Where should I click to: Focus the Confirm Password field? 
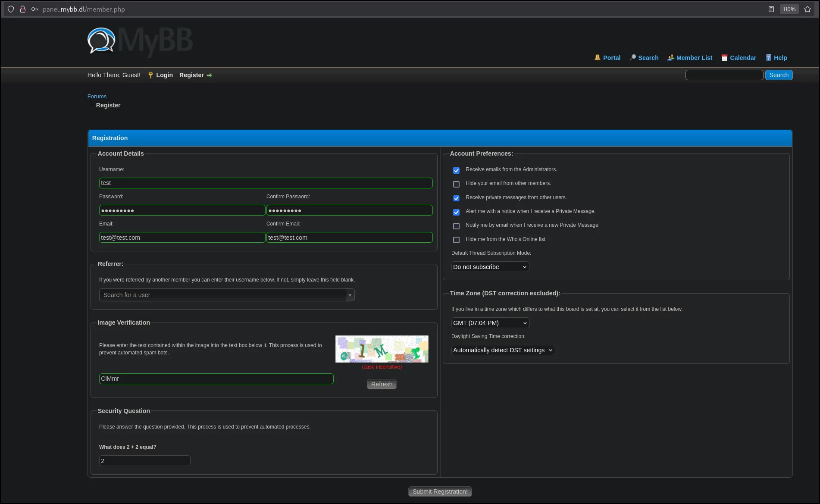point(349,210)
